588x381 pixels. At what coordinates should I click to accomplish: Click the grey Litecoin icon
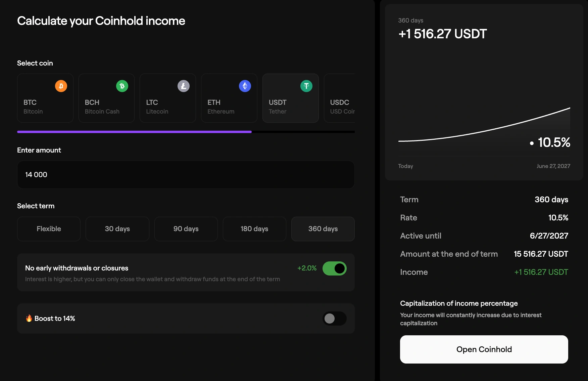184,86
